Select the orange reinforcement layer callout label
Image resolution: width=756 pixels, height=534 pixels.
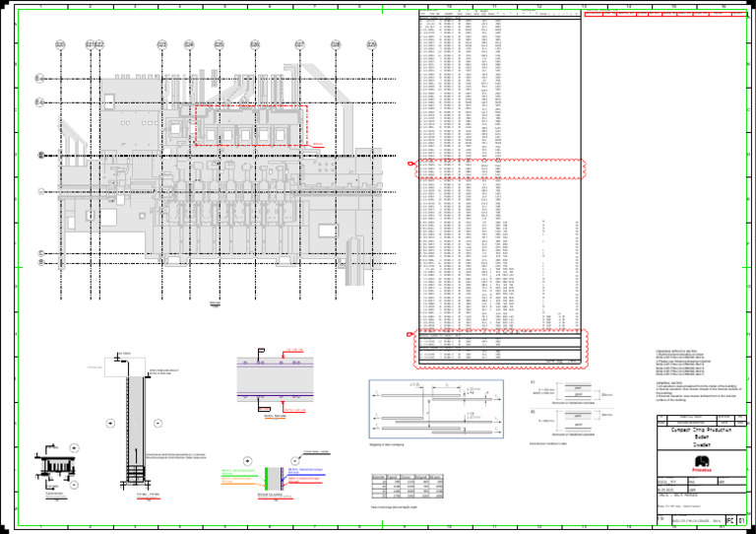pyautogui.click(x=238, y=480)
